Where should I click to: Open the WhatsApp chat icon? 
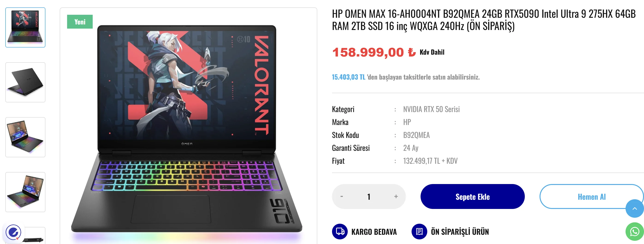click(635, 232)
